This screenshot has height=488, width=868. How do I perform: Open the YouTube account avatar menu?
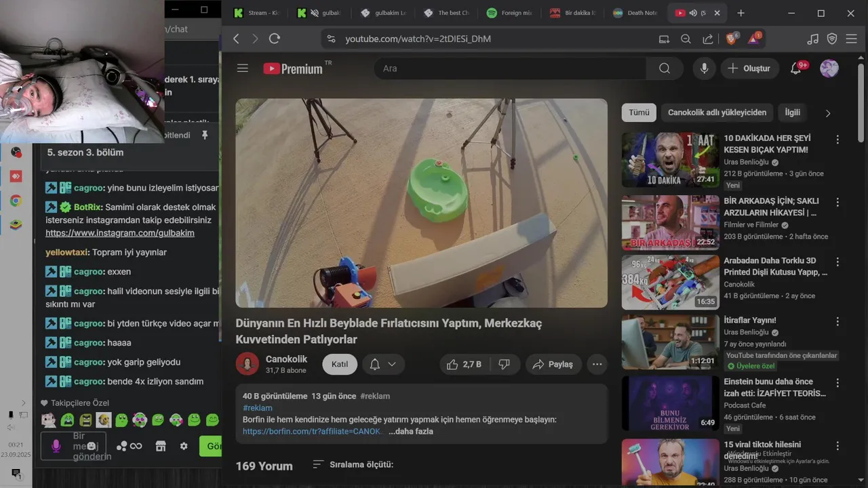coord(829,68)
